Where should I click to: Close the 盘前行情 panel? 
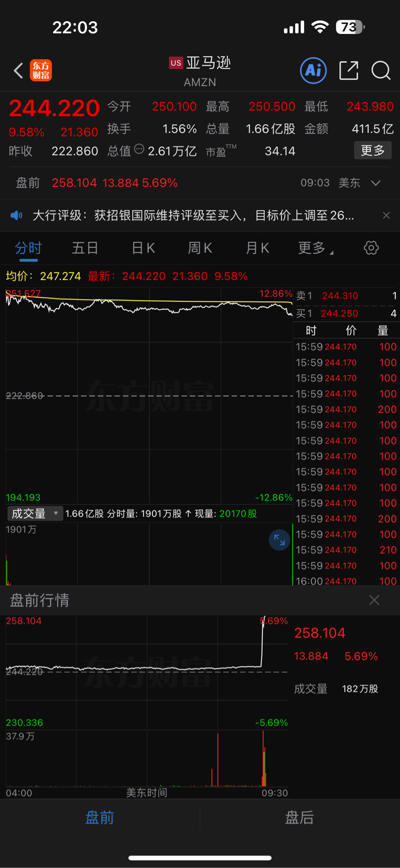(374, 600)
